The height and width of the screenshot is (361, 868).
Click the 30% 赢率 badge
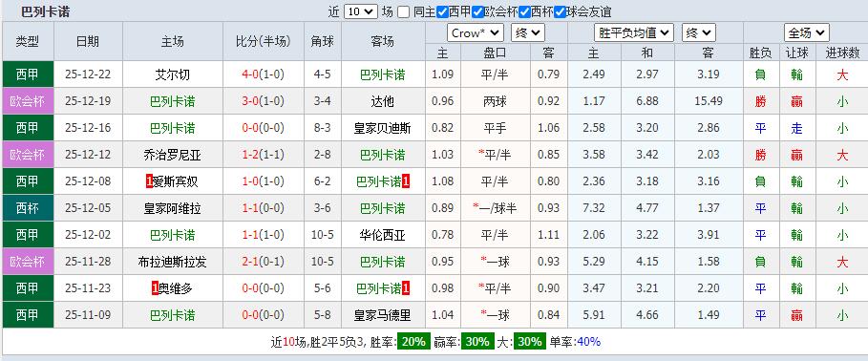[x=476, y=342]
